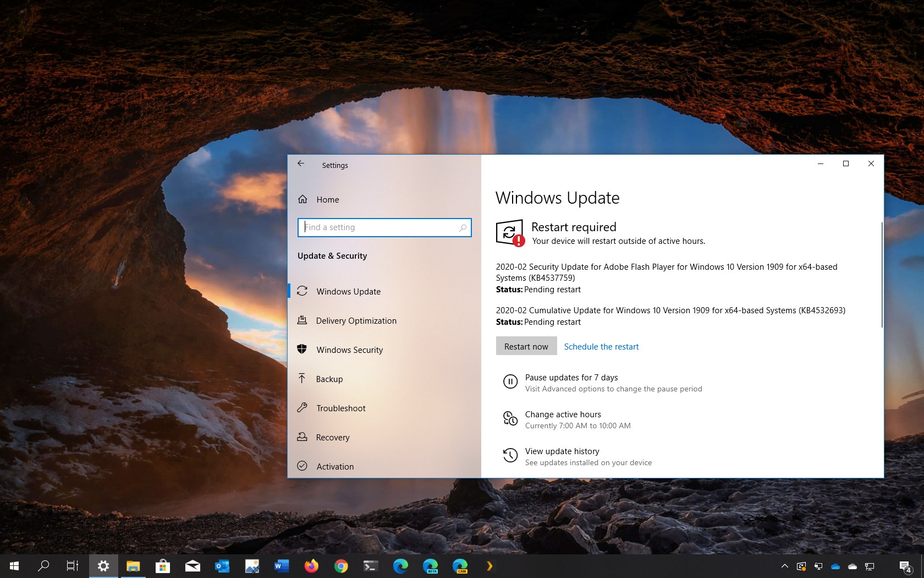Viewport: 924px width, 578px height.
Task: Open Change active hours
Action: (563, 415)
